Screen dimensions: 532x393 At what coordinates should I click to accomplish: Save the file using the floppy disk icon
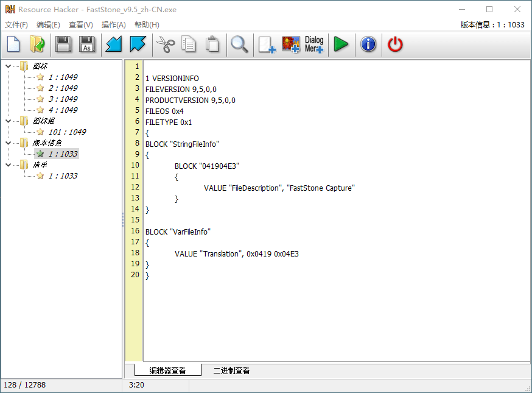(63, 44)
